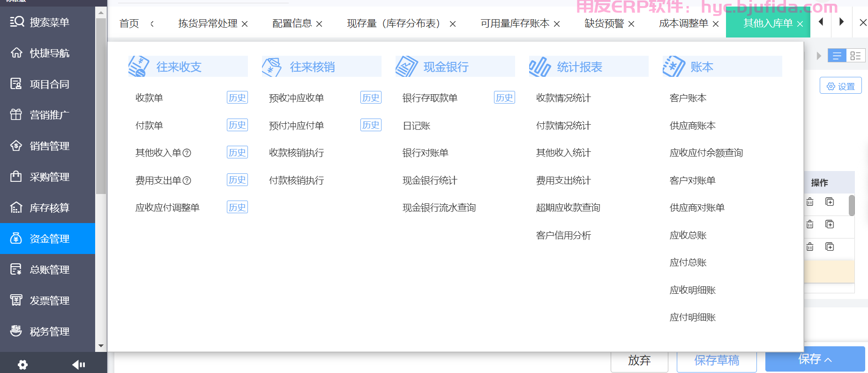Image resolution: width=868 pixels, height=373 pixels.
Task: Open settings gear at sidebar bottom
Action: click(x=22, y=365)
